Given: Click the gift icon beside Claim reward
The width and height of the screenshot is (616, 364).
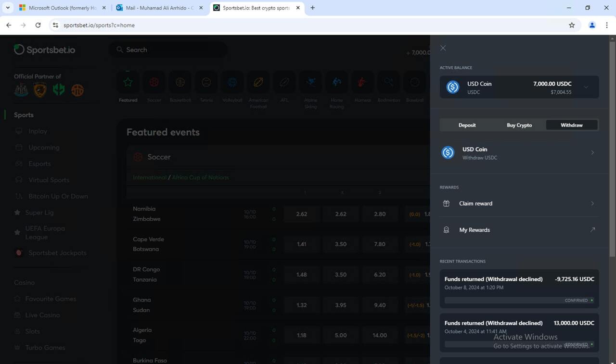Looking at the screenshot, I should click(x=446, y=203).
